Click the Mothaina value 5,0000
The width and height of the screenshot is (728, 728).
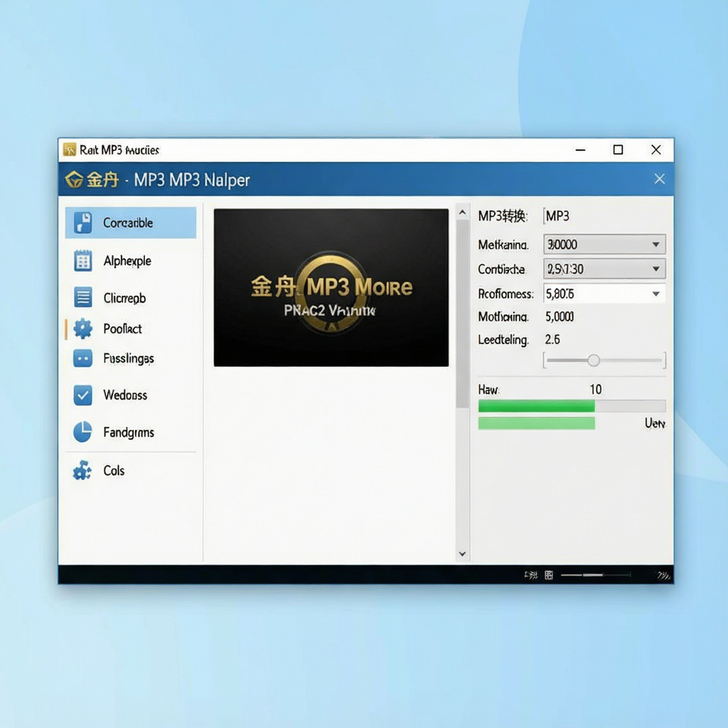pyautogui.click(x=560, y=316)
